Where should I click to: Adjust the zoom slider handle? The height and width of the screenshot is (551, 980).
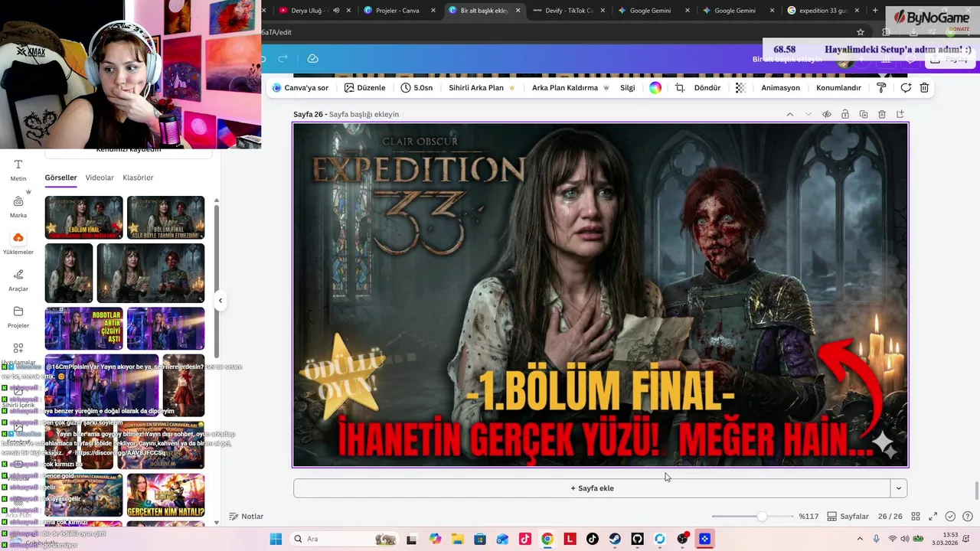coord(762,517)
